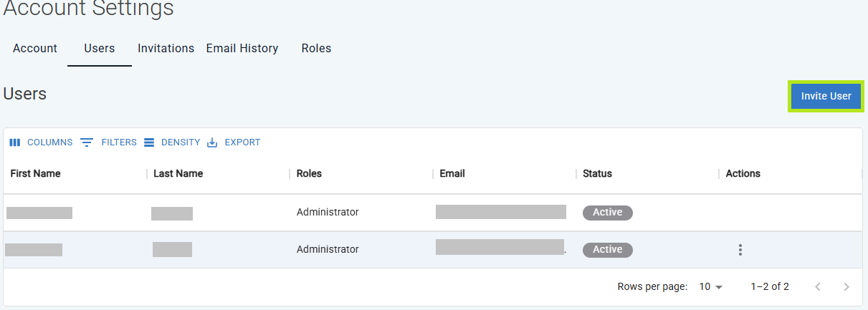Expand the rows per page dropdown

711,286
